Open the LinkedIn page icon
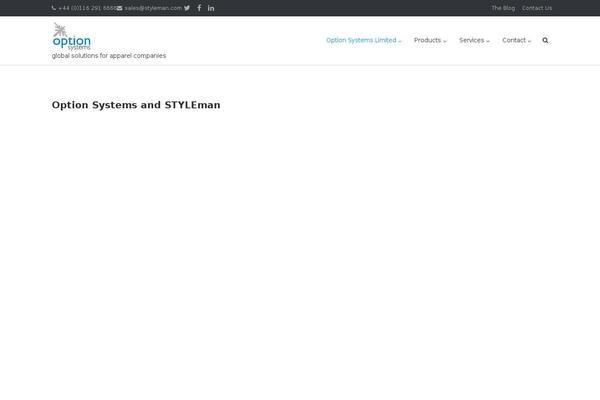The height and width of the screenshot is (400, 600). pos(211,8)
